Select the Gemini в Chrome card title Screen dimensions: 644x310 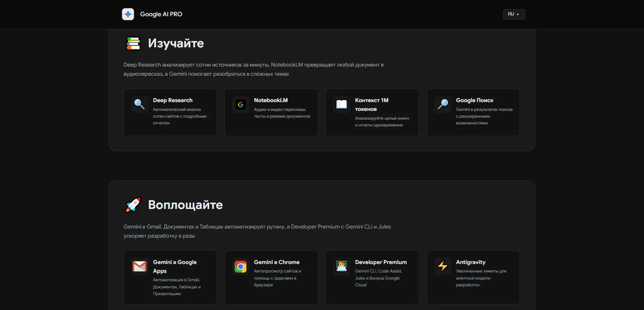[277, 262]
